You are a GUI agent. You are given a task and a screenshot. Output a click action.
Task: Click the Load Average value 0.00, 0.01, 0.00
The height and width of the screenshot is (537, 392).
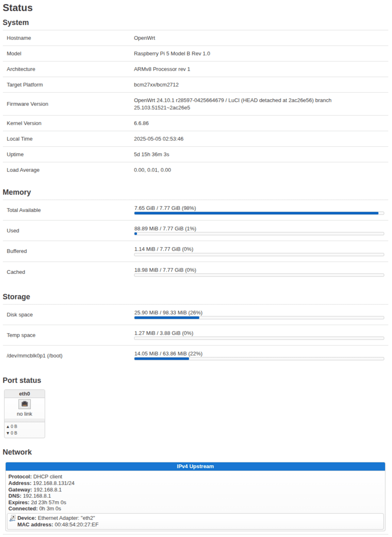coord(153,170)
